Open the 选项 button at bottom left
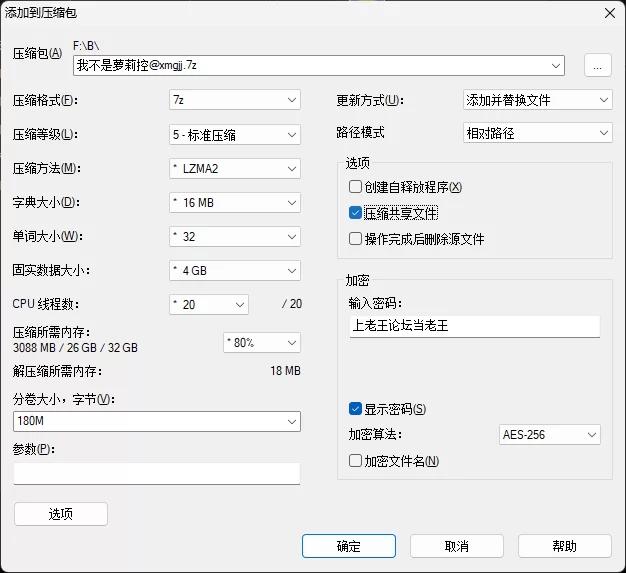Viewport: 626px width, 573px height. (61, 514)
